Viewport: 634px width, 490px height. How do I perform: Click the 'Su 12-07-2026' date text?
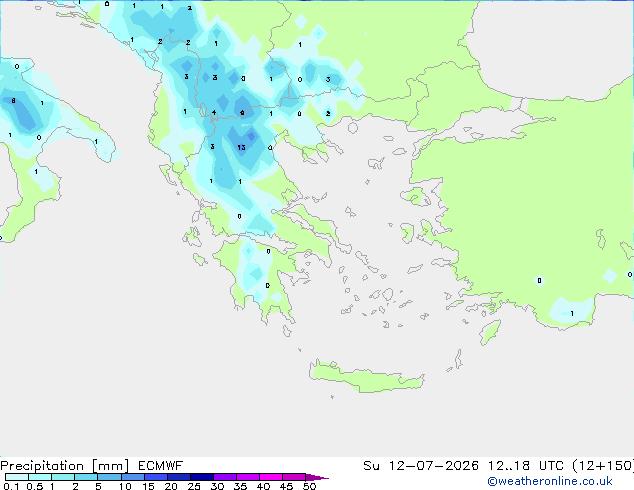(421, 466)
